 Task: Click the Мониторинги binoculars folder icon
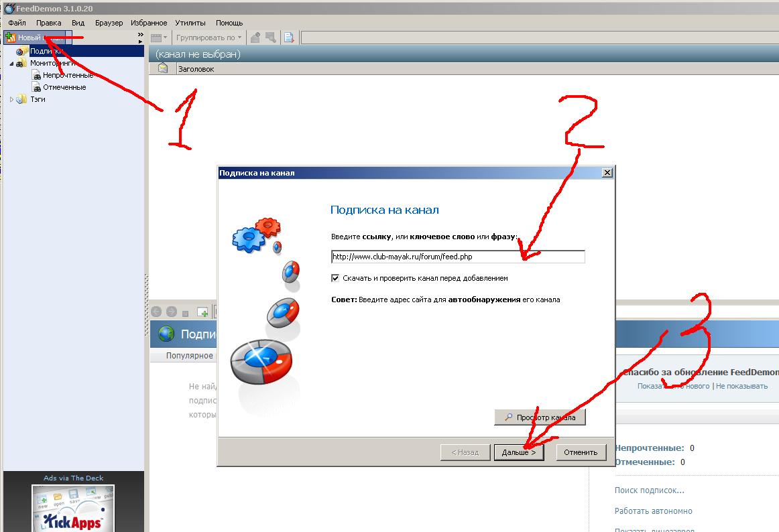(21, 63)
